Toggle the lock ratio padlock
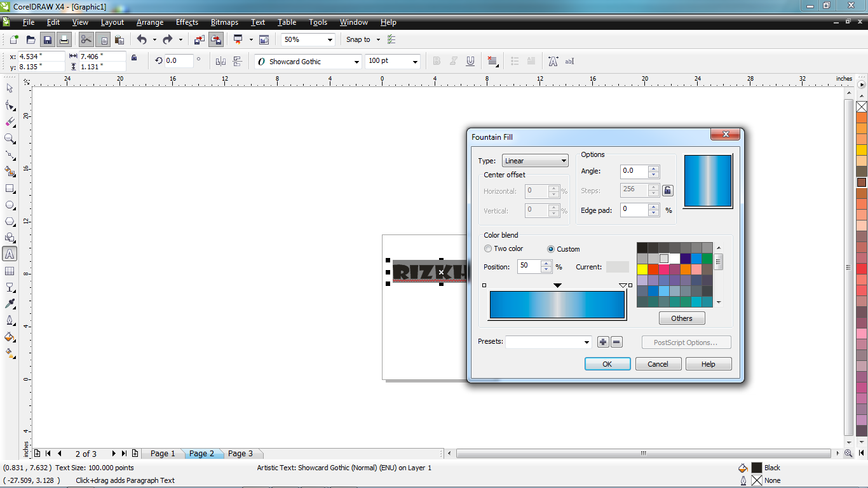 click(133, 58)
